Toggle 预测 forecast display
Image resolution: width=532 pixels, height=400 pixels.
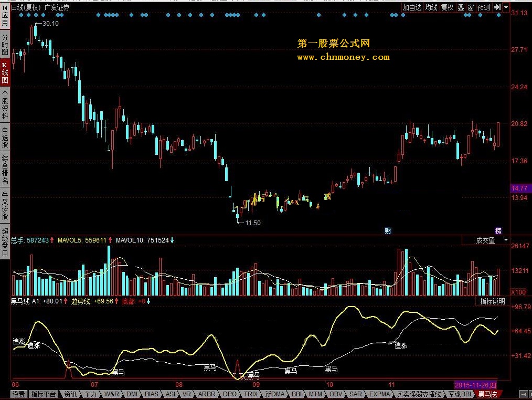484,7
